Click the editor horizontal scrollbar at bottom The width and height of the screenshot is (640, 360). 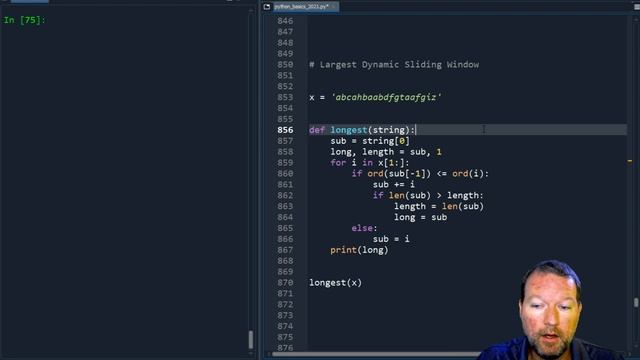[x=376, y=354]
